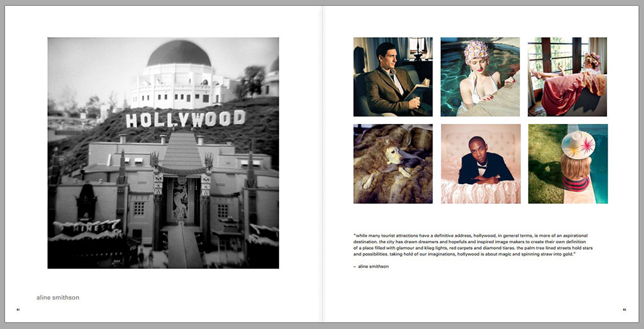Select the reclining woman in red dress photo
This screenshot has width=644, height=329.
(x=567, y=77)
